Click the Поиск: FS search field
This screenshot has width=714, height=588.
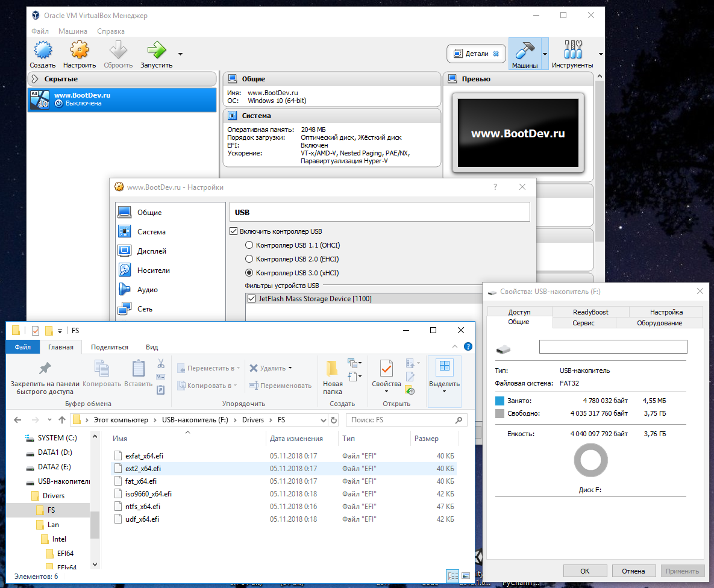click(x=407, y=420)
